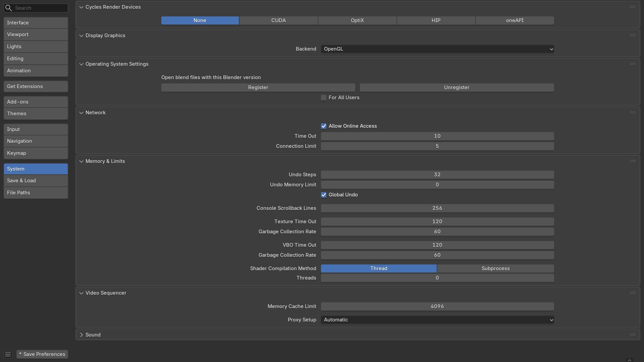Choose HIP render device

436,20
